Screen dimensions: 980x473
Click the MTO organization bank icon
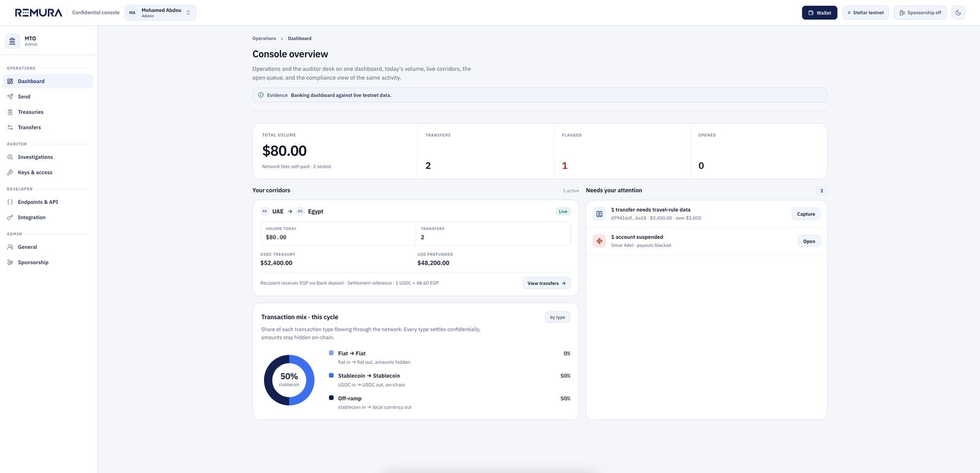12,41
